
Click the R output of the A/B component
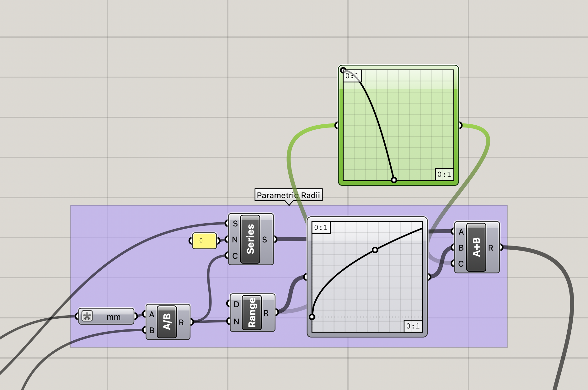[181, 322]
